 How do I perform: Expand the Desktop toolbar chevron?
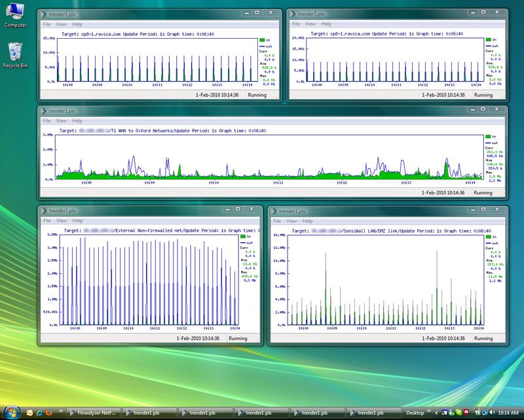pos(429,411)
